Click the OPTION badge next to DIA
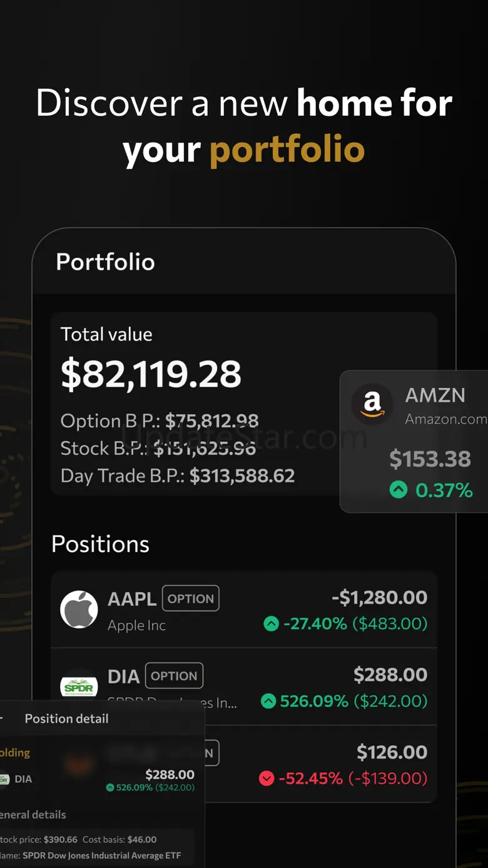488x868 pixels. [x=174, y=676]
